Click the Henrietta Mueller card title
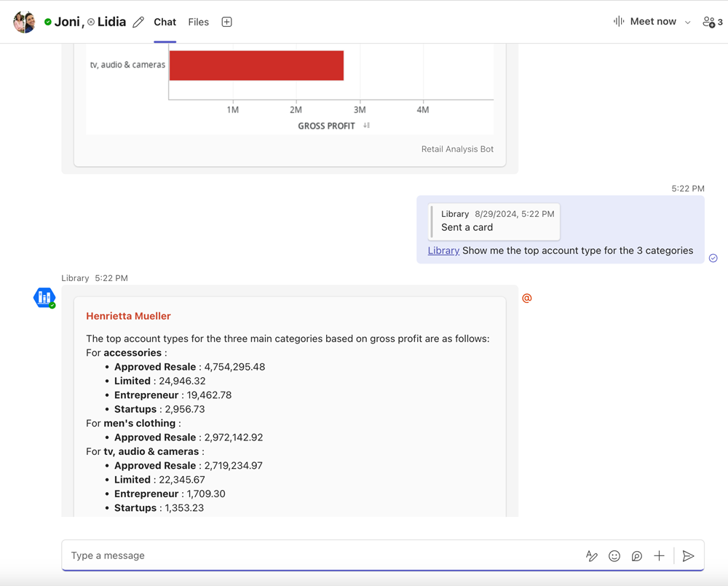This screenshot has height=586, width=728. tap(128, 316)
